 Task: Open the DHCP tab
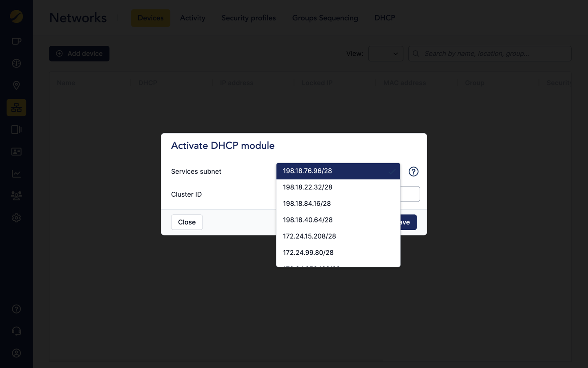point(384,18)
